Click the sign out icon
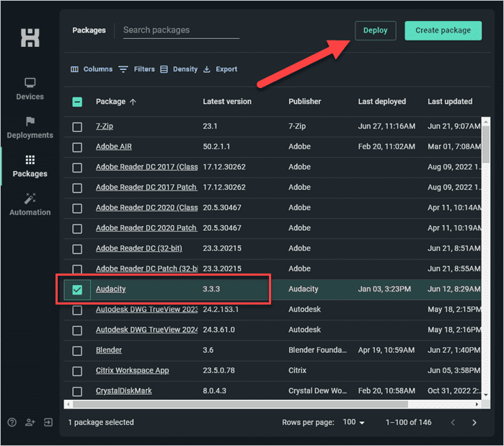504x446 pixels. tap(48, 422)
